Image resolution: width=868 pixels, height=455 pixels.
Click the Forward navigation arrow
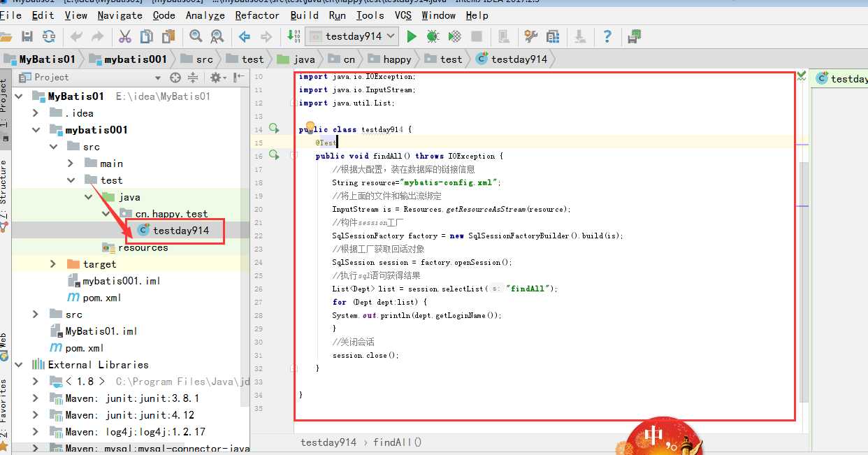[x=266, y=36]
